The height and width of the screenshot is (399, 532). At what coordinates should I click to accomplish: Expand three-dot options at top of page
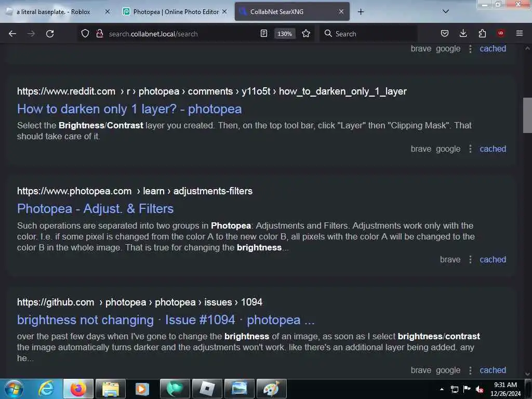[470, 48]
